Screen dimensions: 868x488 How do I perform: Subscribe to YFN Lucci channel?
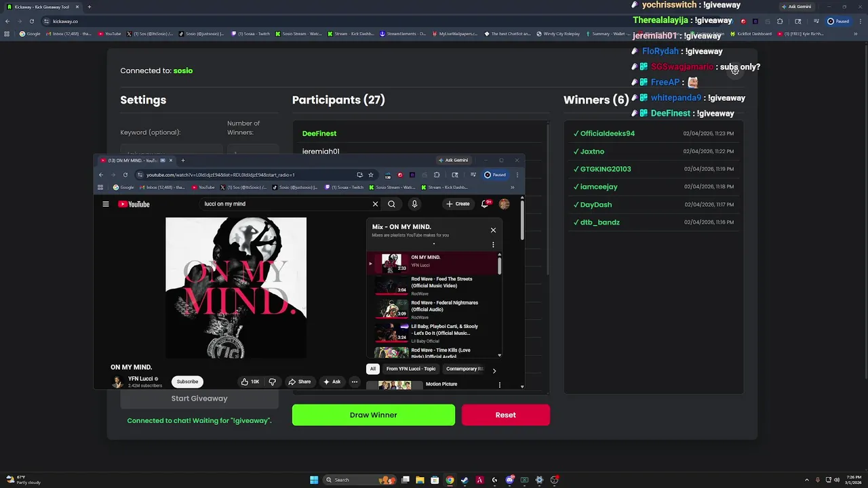pos(187,382)
